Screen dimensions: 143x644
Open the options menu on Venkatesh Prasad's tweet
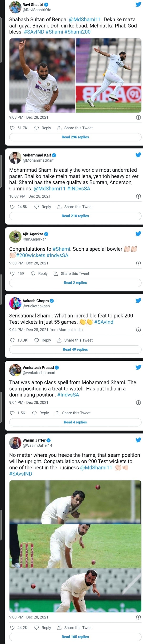pos(138,402)
